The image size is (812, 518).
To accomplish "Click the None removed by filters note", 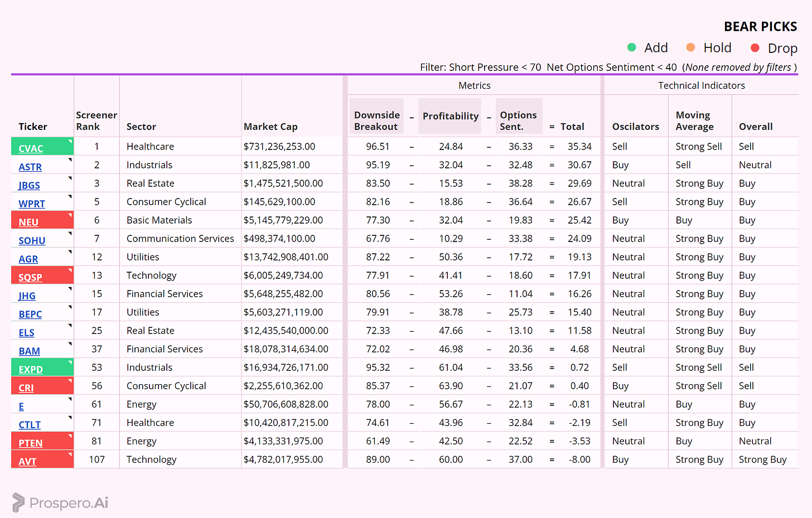I will click(739, 67).
